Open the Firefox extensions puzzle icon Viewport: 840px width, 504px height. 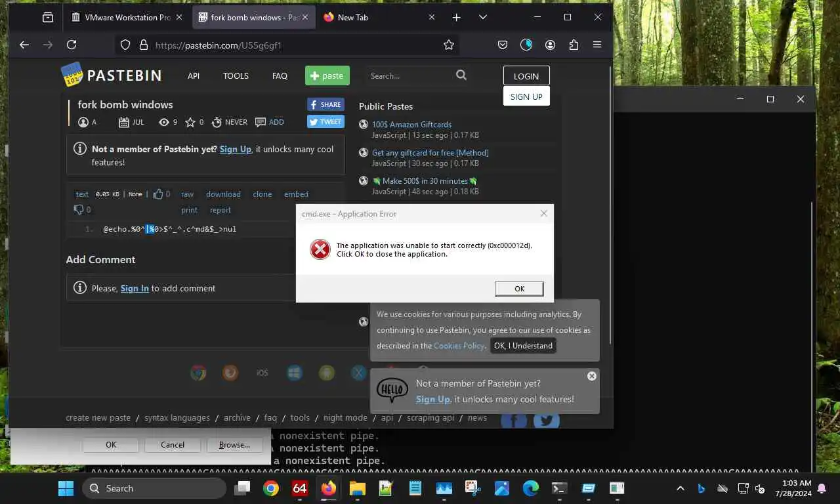click(x=574, y=45)
